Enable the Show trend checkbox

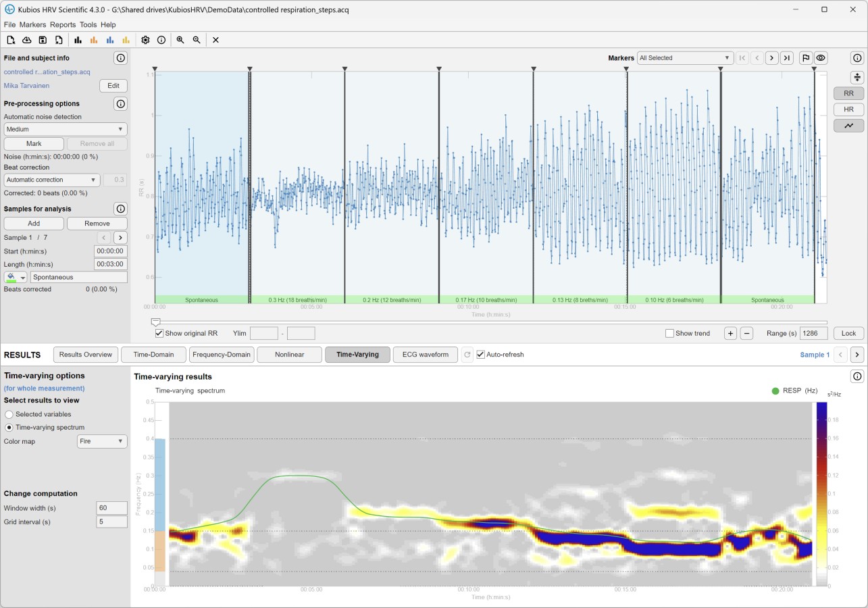pos(669,333)
